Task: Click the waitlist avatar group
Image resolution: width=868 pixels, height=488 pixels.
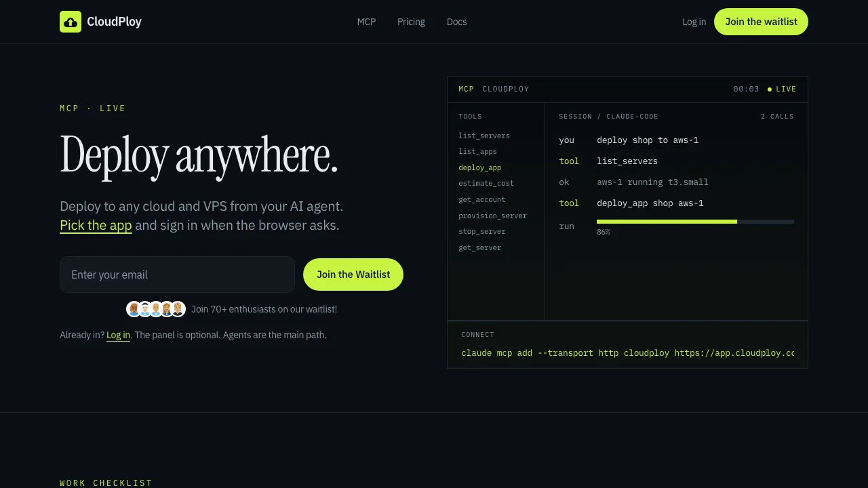Action: click(x=156, y=309)
